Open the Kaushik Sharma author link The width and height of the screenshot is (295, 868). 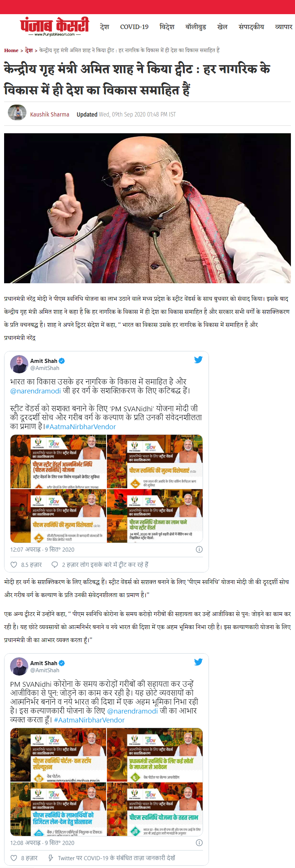pos(50,114)
